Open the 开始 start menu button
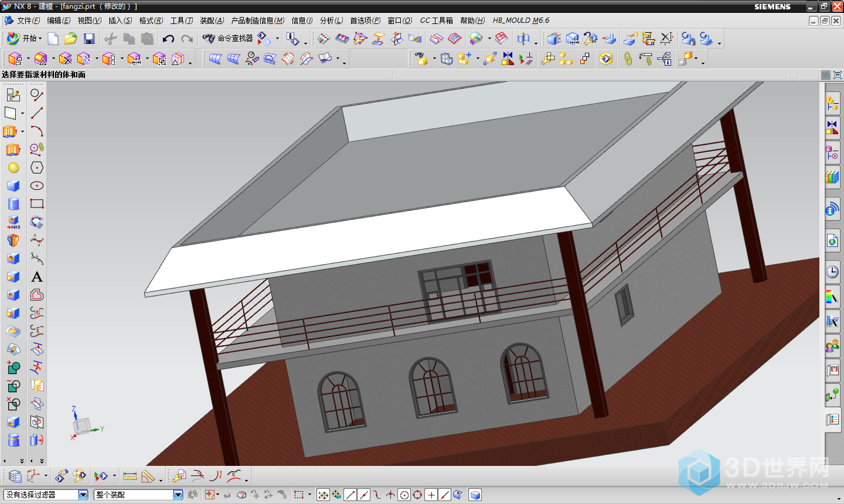This screenshot has width=844, height=504. [x=24, y=38]
